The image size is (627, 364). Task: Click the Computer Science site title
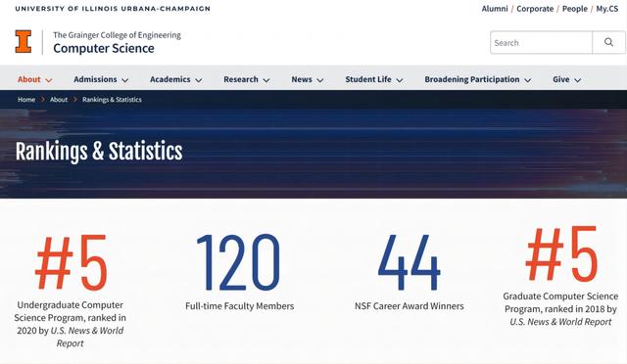coord(104,48)
